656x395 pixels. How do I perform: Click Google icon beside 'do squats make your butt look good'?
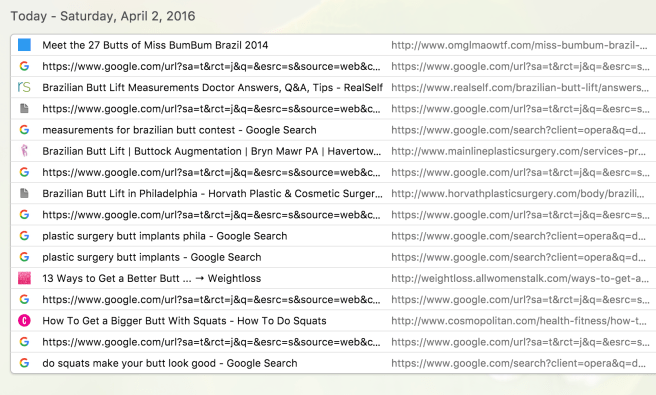pyautogui.click(x=24, y=363)
